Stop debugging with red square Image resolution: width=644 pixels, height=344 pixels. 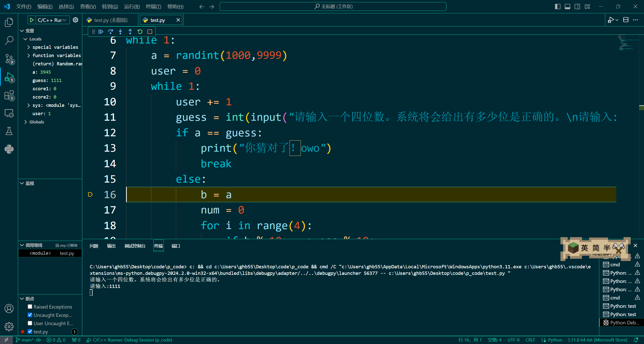tap(150, 32)
